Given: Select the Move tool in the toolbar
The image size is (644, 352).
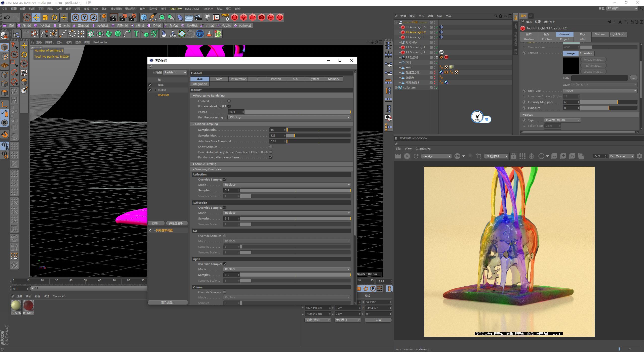Looking at the screenshot, I should coord(36,17).
